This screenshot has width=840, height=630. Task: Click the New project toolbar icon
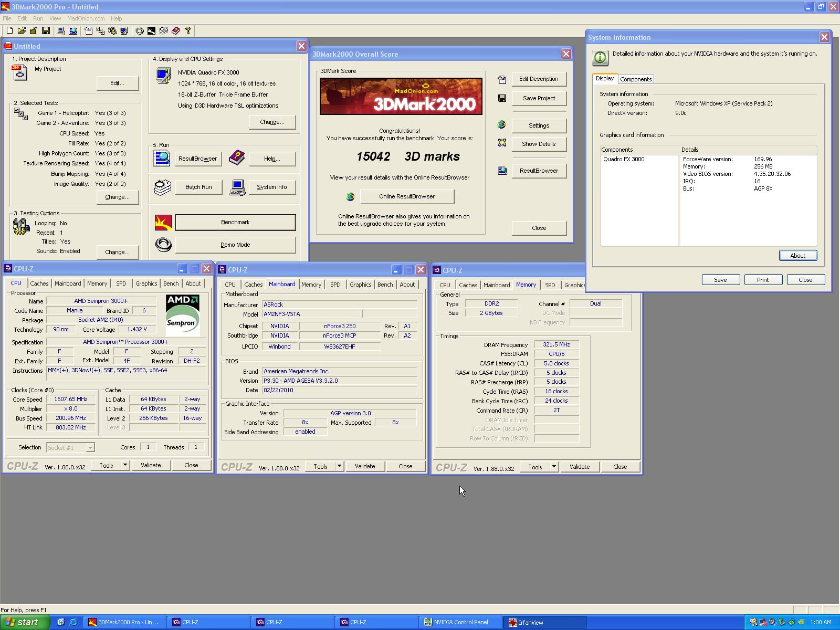[9, 30]
